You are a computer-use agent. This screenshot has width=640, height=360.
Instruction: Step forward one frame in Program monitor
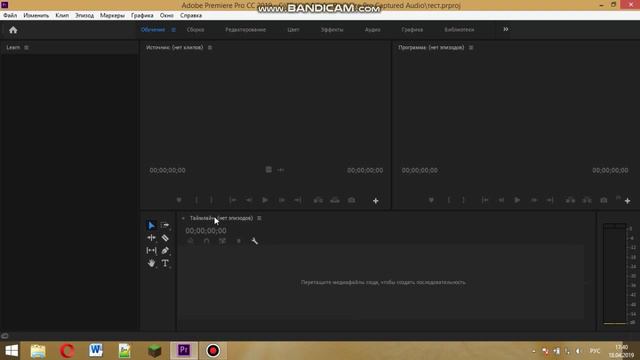click(534, 200)
